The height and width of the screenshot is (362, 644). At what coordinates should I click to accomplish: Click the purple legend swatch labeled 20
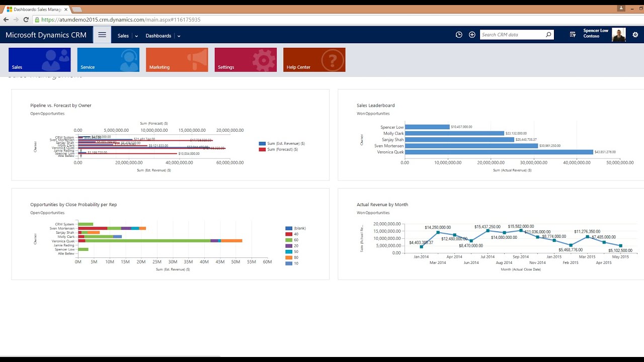289,246
